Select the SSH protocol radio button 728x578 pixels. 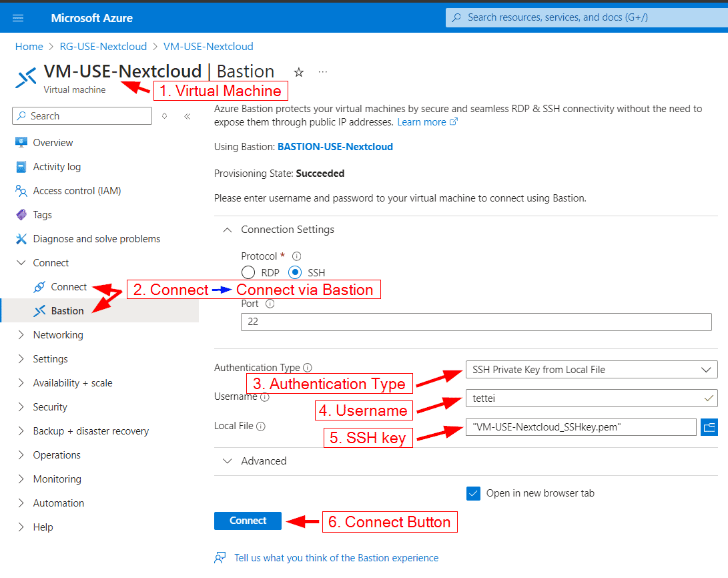coord(295,272)
